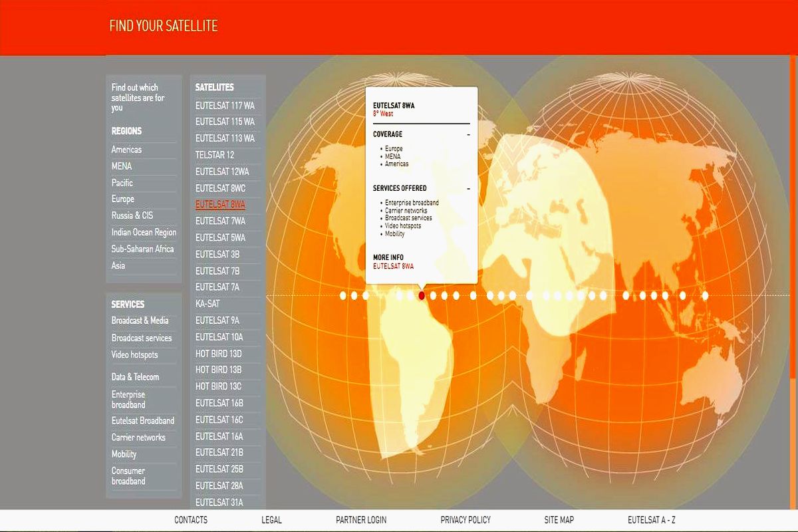Select EUTELSAT 113 WA in the satellites list

pyautogui.click(x=225, y=138)
